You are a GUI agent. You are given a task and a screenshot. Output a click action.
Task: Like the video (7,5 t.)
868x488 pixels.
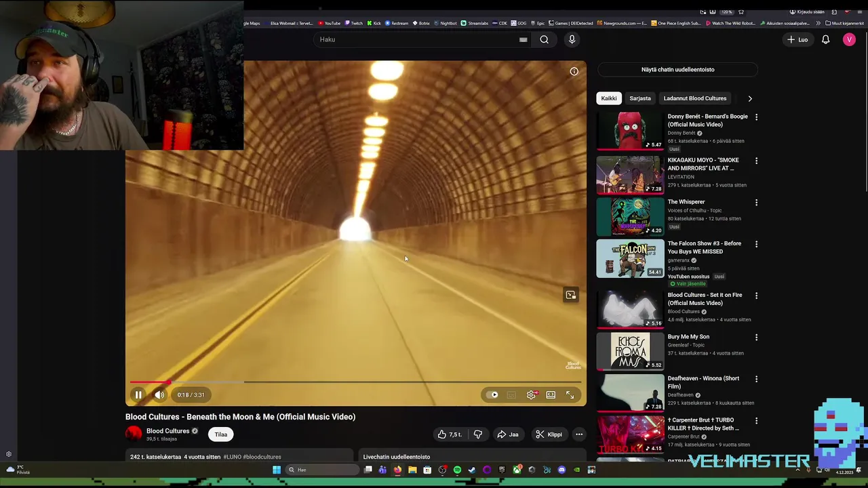(x=450, y=434)
